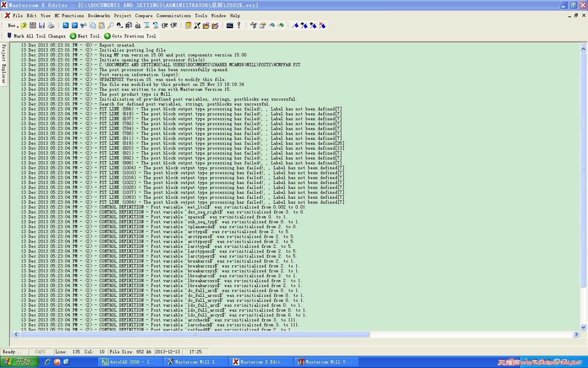Click the horizontal scrollbar right arrow
The width and height of the screenshot is (588, 368).
click(576, 334)
